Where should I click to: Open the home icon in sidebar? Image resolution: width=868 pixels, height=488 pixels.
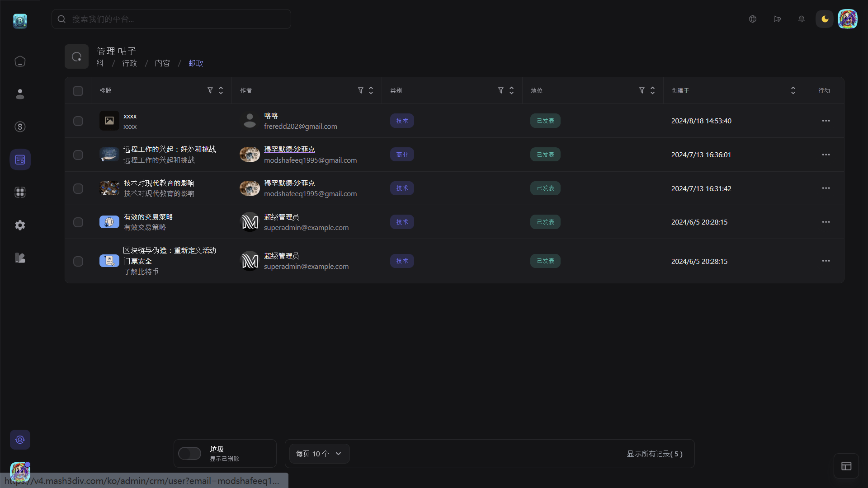tap(20, 61)
